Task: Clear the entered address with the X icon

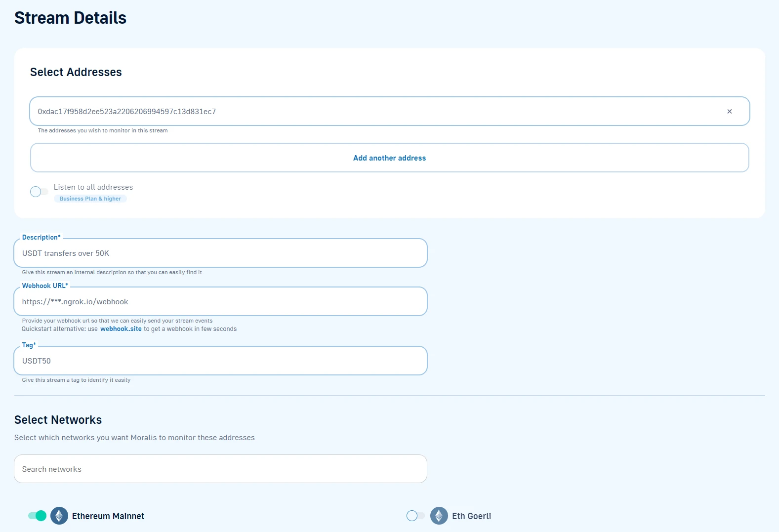Action: [729, 112]
